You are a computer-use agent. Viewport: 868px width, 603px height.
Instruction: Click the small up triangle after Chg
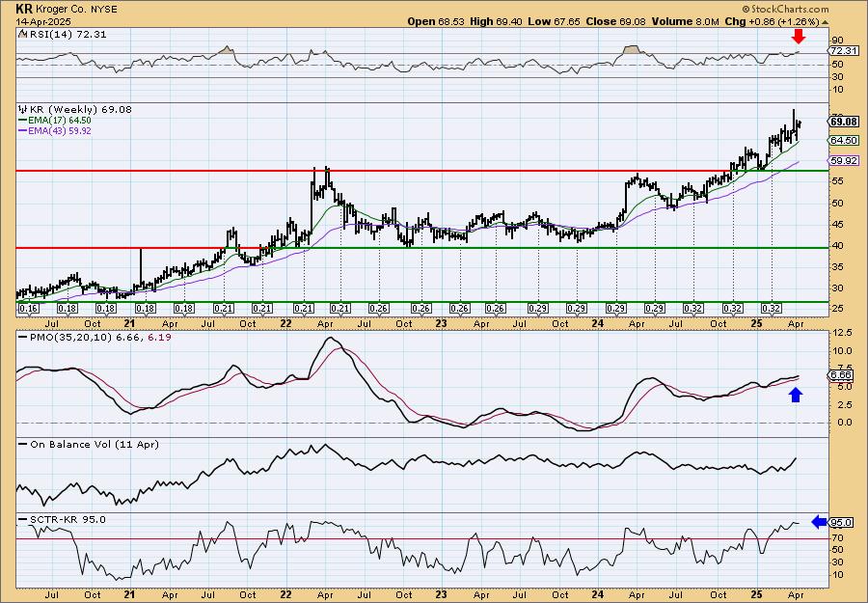[826, 23]
